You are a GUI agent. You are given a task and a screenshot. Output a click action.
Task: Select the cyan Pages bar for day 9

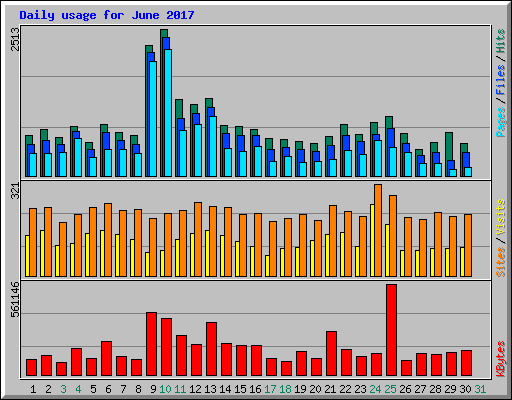pyautogui.click(x=153, y=119)
